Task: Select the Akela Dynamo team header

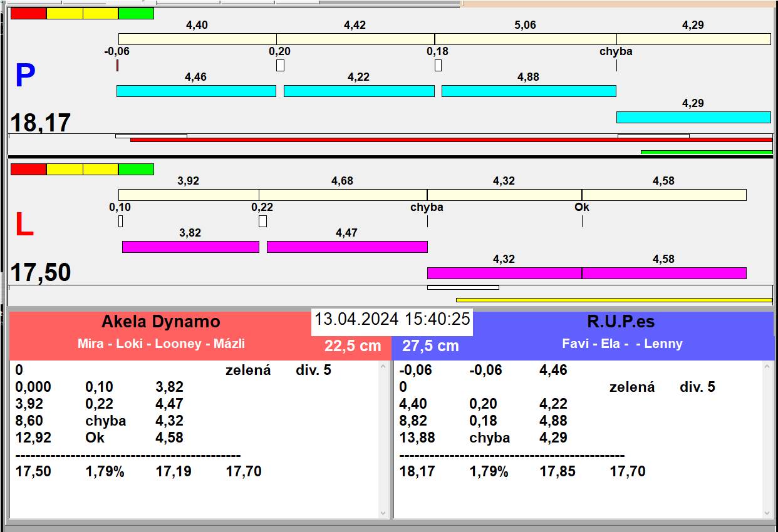Action: [x=161, y=322]
